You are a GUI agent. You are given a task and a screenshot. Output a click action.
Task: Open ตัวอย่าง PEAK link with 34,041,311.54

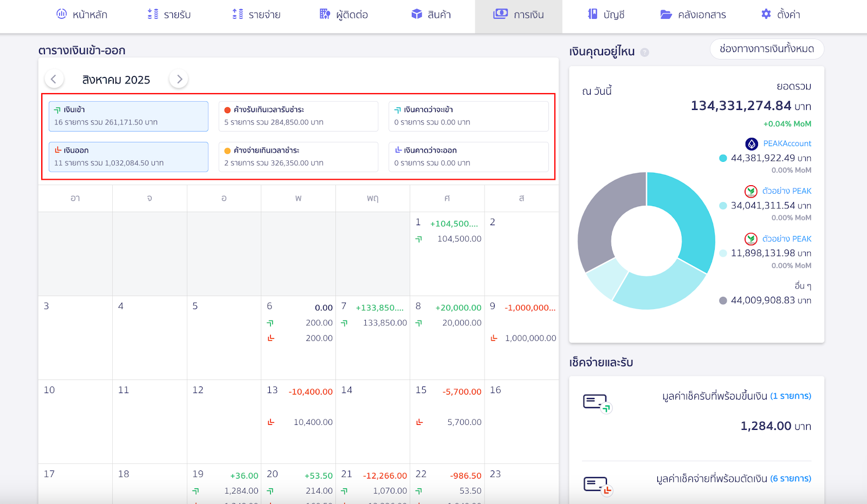point(787,191)
